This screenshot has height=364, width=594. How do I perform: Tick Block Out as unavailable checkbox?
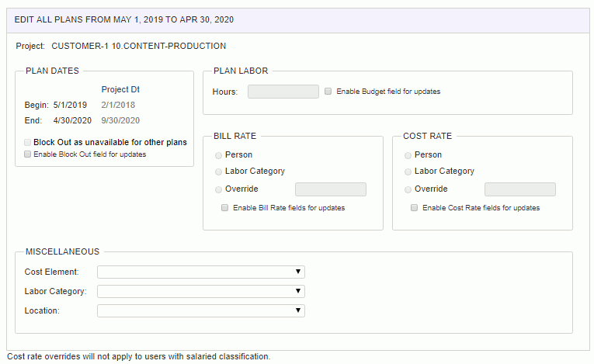coord(27,143)
